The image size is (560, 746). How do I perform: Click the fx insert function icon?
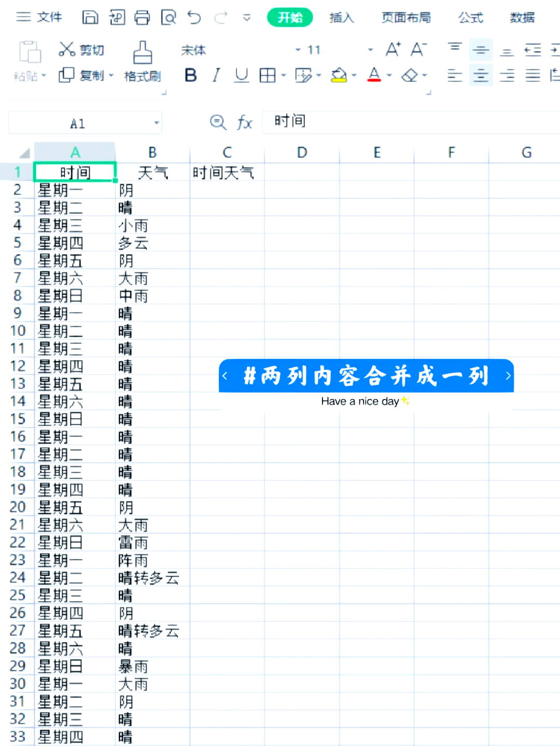point(244,122)
